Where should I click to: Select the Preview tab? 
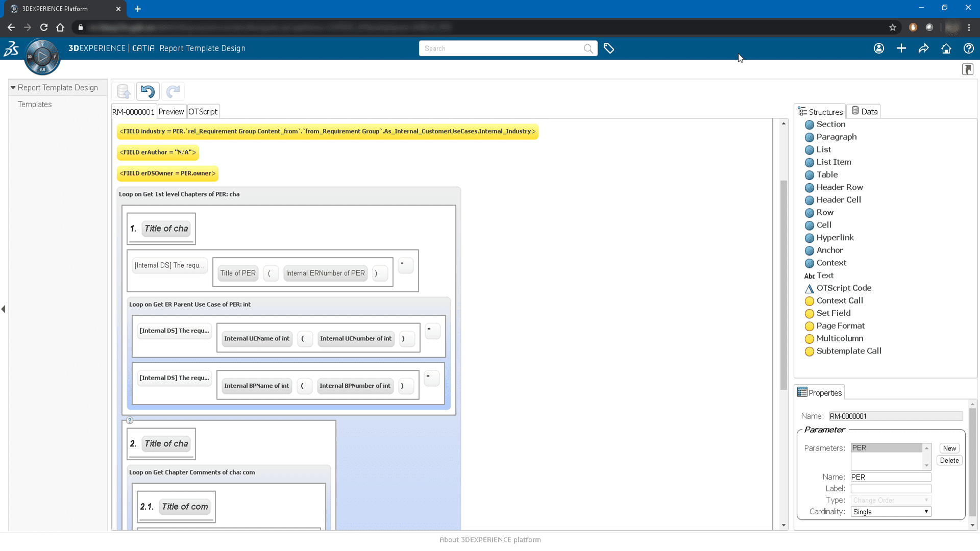[171, 112]
